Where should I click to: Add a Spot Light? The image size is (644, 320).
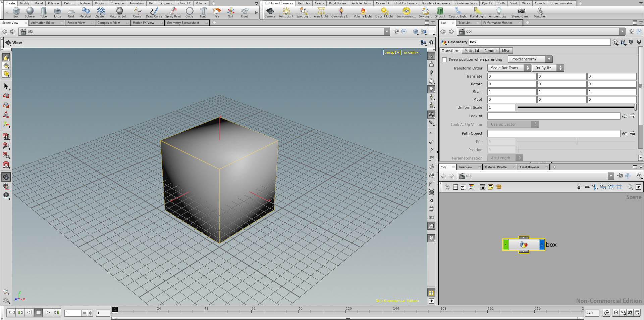[304, 12]
